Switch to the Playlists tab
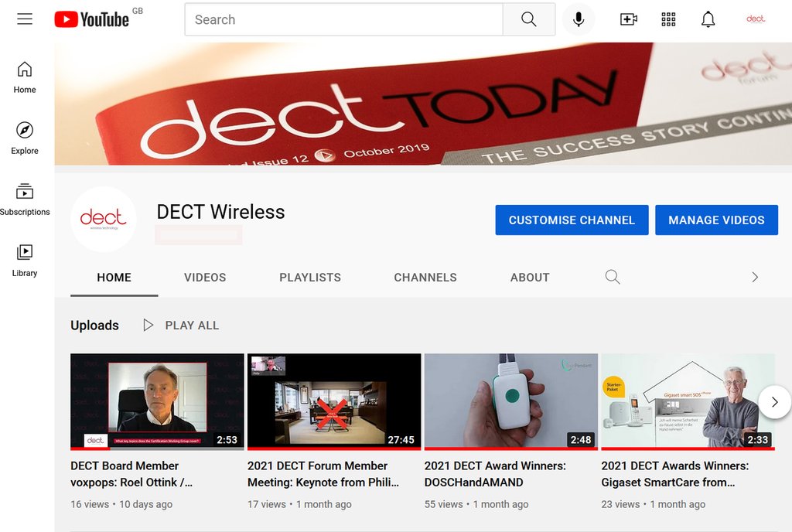This screenshot has width=792, height=532. tap(310, 277)
